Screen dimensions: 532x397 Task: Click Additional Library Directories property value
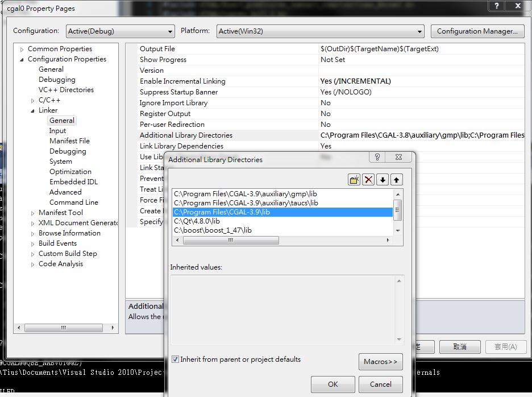pos(422,135)
